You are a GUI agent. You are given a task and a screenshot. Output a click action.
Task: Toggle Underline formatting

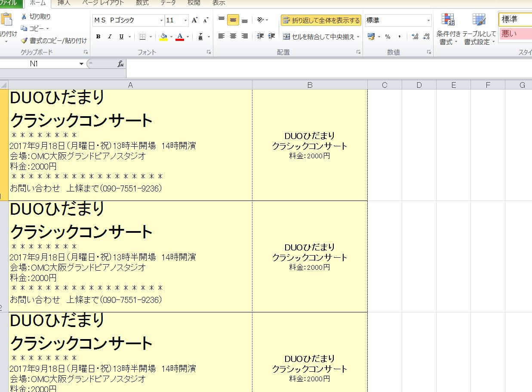[121, 37]
